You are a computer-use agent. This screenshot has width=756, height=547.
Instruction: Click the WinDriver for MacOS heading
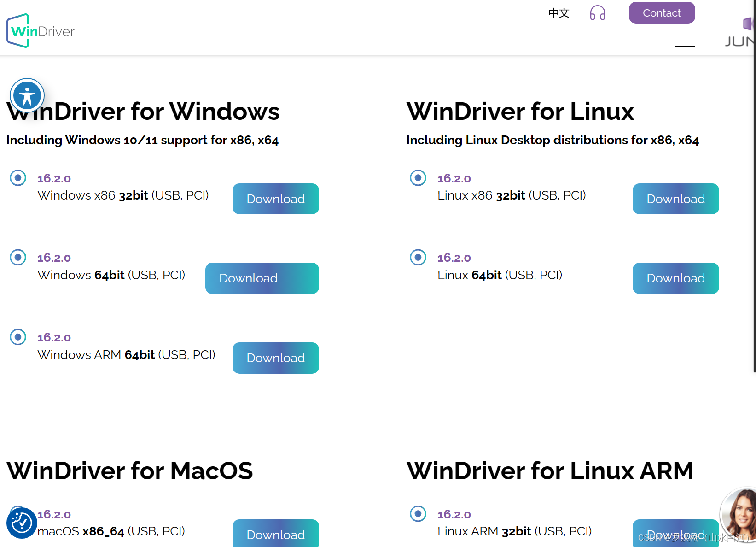click(x=130, y=471)
